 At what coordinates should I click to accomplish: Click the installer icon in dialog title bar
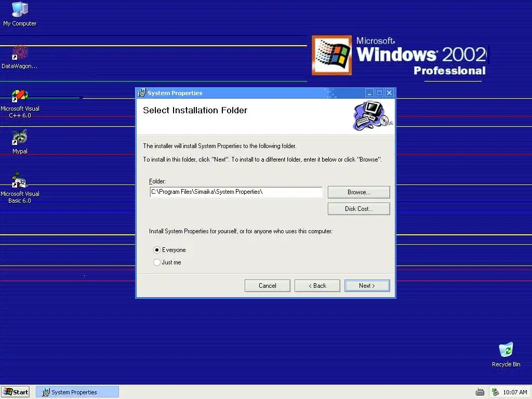coord(142,92)
